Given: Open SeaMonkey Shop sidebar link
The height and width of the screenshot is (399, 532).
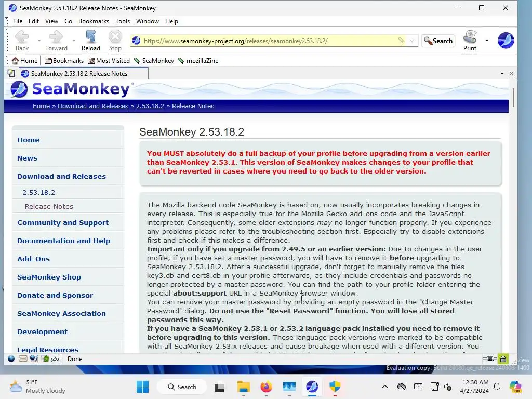Looking at the screenshot, I should (x=49, y=277).
